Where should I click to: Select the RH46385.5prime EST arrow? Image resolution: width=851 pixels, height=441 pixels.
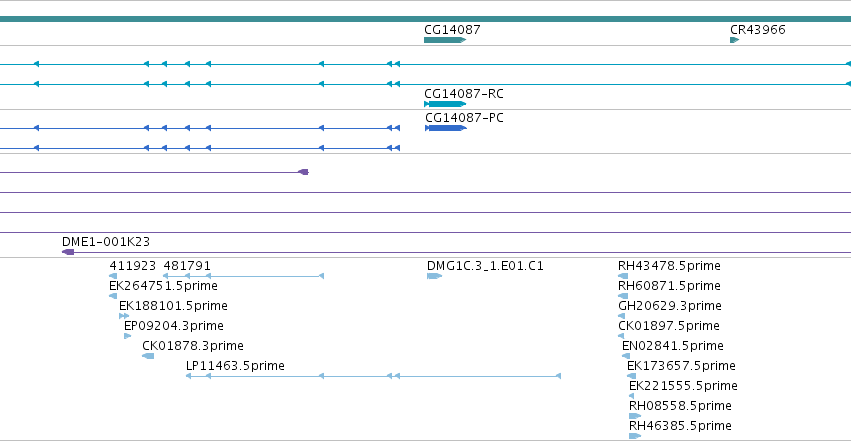pyautogui.click(x=635, y=436)
